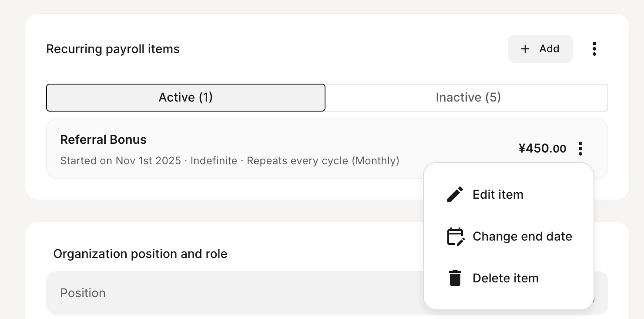Click the Organization position and role heading
The height and width of the screenshot is (319, 644).
(140, 254)
